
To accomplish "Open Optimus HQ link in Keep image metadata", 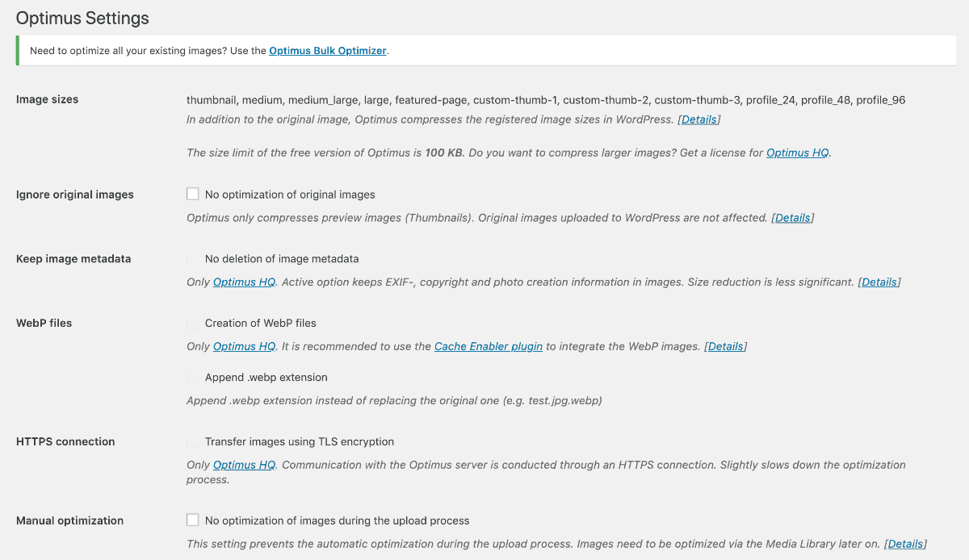I will [x=244, y=282].
